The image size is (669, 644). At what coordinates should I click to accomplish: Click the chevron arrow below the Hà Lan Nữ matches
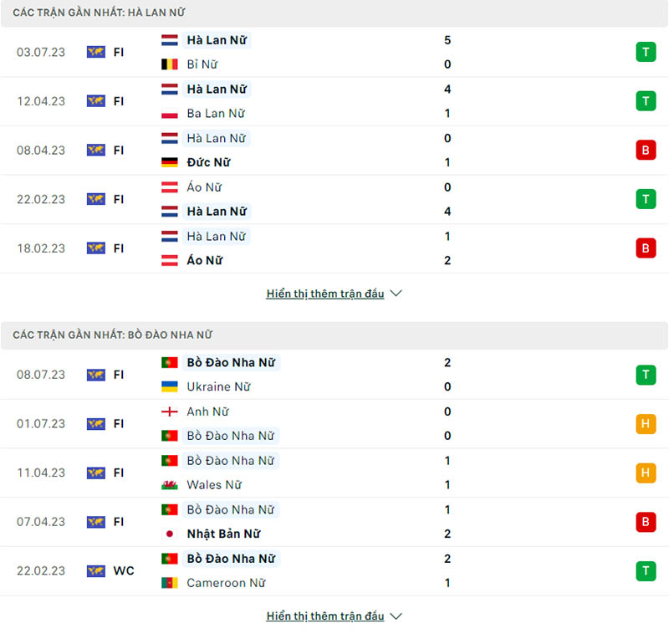coord(396,294)
